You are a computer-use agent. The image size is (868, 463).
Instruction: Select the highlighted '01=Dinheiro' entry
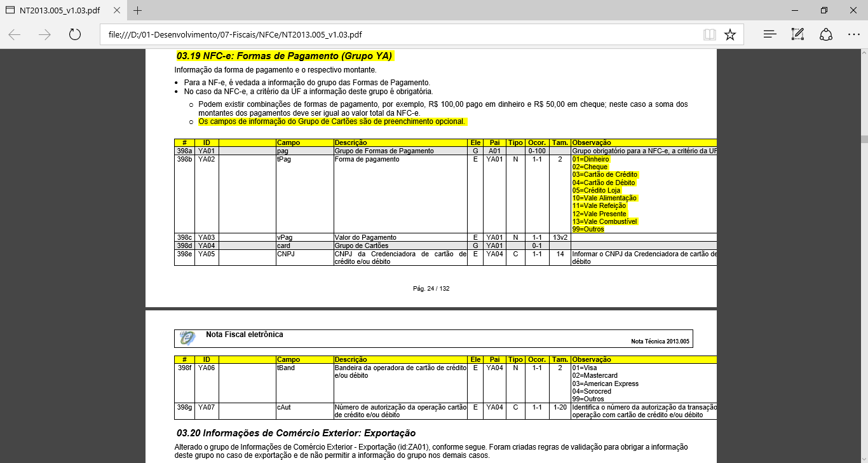tap(591, 159)
